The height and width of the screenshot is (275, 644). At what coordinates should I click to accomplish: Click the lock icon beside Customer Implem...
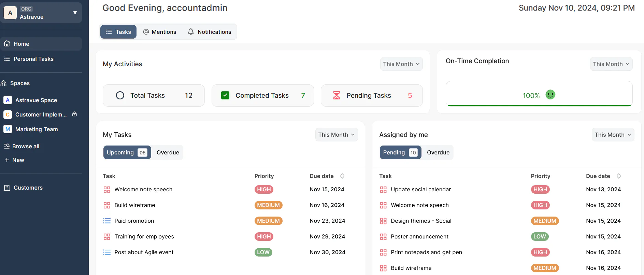74,114
